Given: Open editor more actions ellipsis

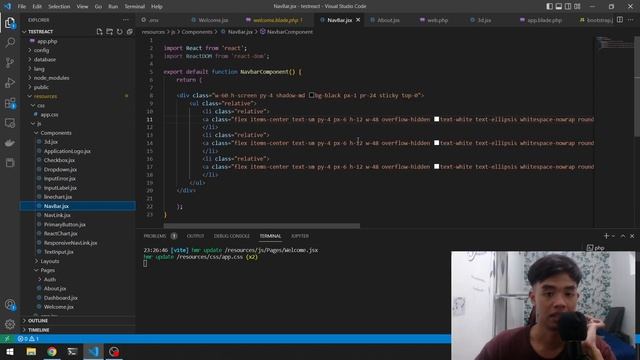Looking at the screenshot, I should coord(631,20).
